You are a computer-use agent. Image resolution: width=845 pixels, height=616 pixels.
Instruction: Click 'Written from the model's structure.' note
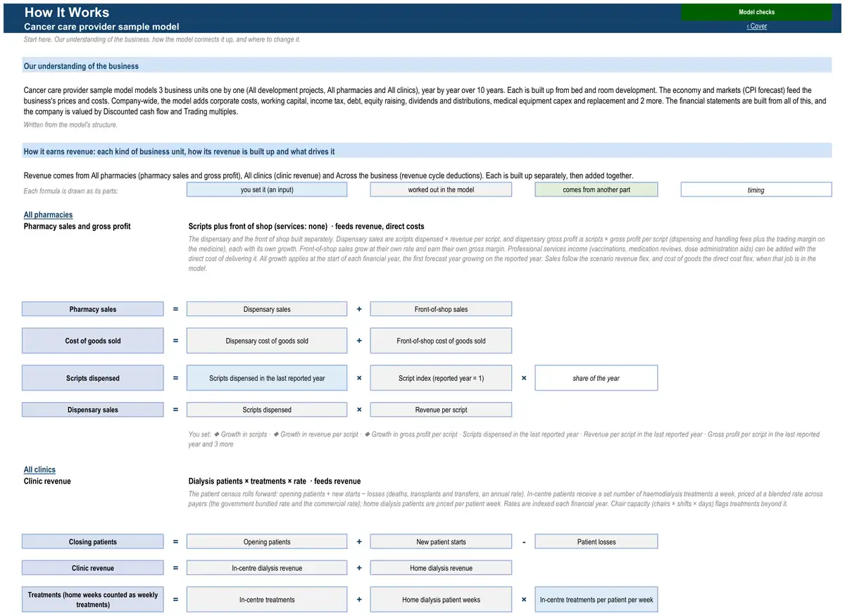(x=70, y=125)
